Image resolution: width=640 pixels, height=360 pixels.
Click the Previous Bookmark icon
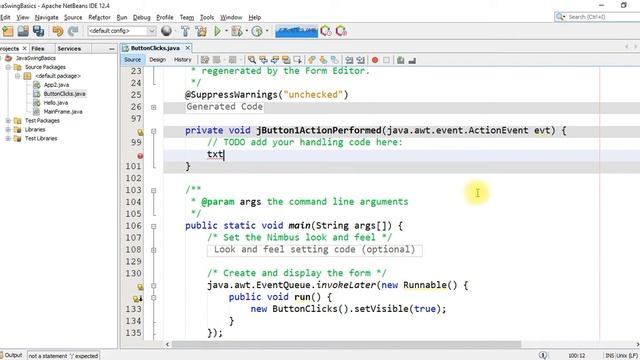(312, 60)
